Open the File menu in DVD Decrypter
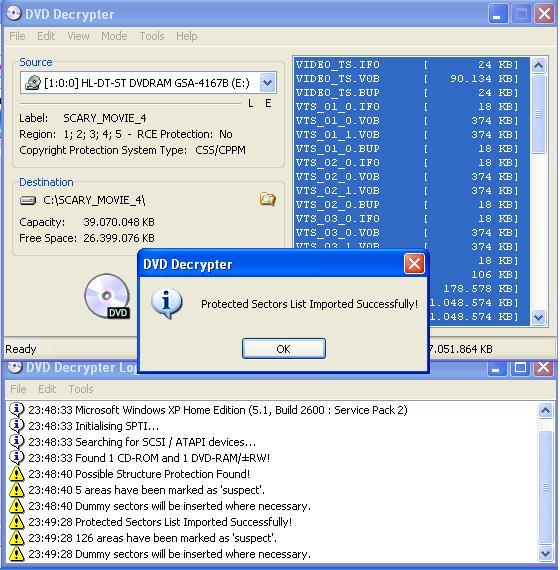 click(x=17, y=36)
